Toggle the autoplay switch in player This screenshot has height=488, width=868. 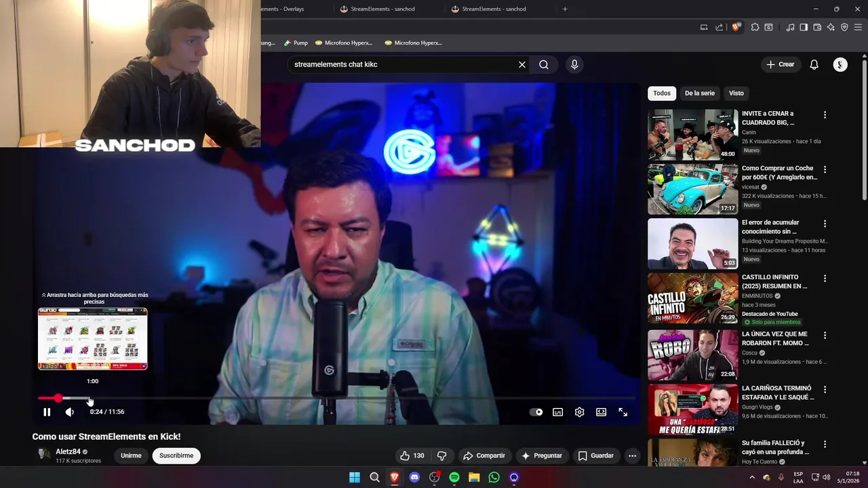pos(536,412)
